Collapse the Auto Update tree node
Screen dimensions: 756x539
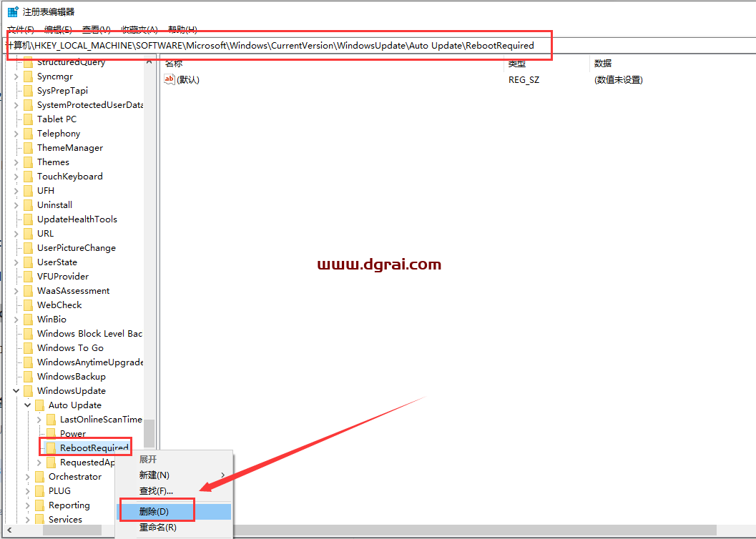click(27, 405)
